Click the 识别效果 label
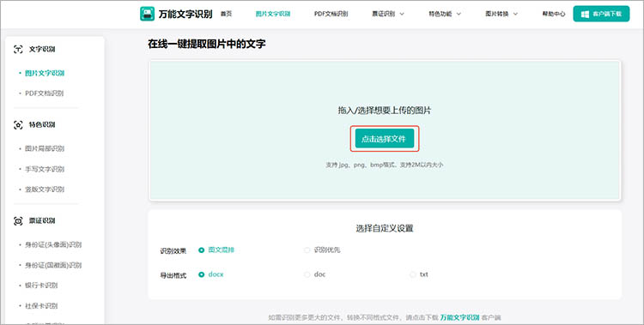644x325 pixels. point(173,251)
